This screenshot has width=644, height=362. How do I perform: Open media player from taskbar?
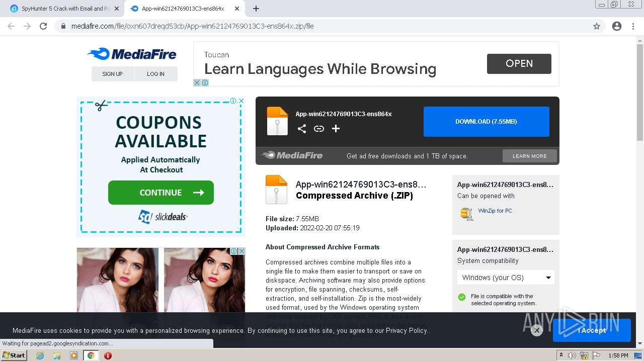74,355
